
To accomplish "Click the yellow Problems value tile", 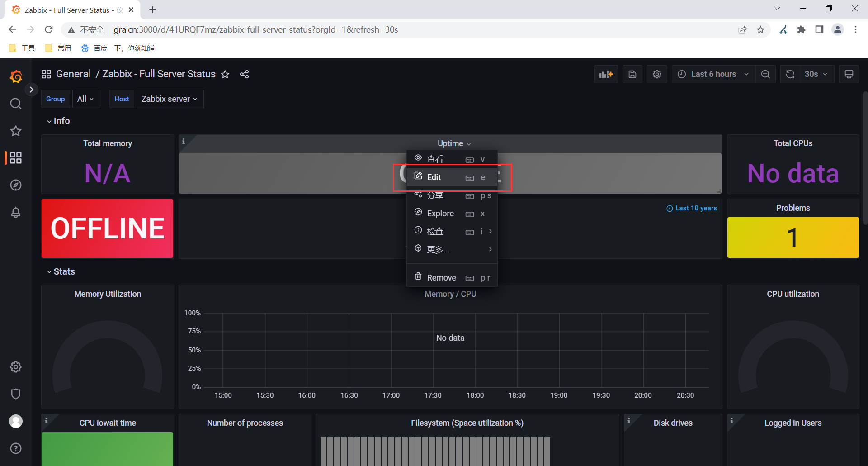I will click(793, 238).
